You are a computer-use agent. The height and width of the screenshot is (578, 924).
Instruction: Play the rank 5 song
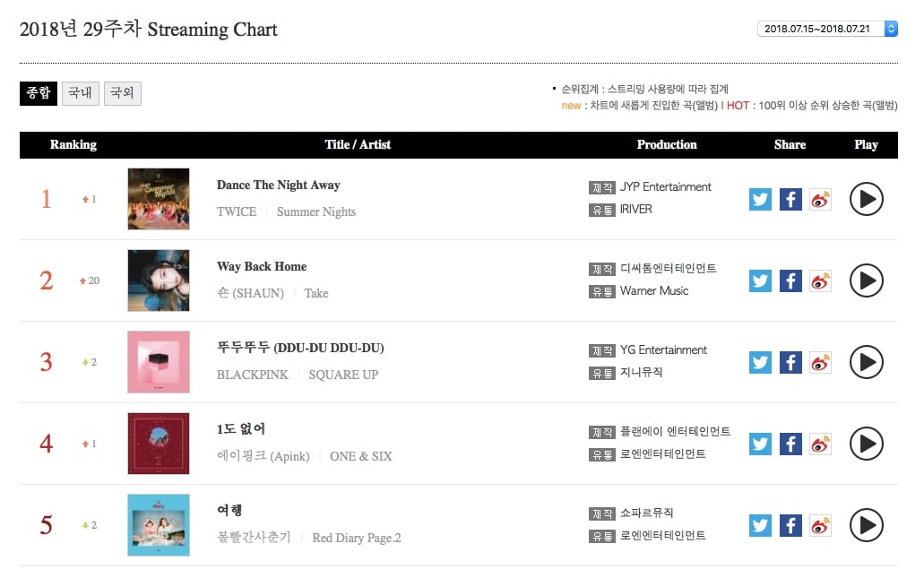(866, 525)
